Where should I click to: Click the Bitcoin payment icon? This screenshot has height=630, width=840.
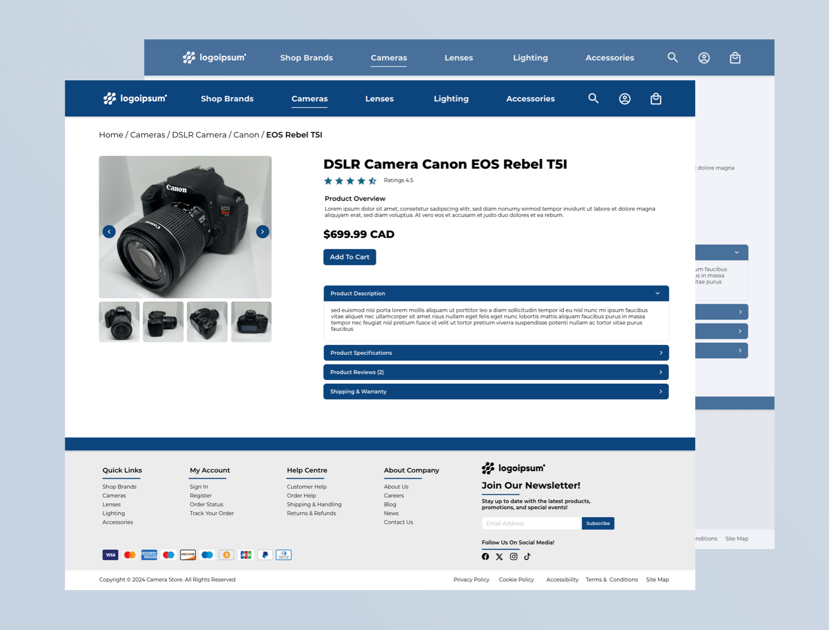coord(226,555)
